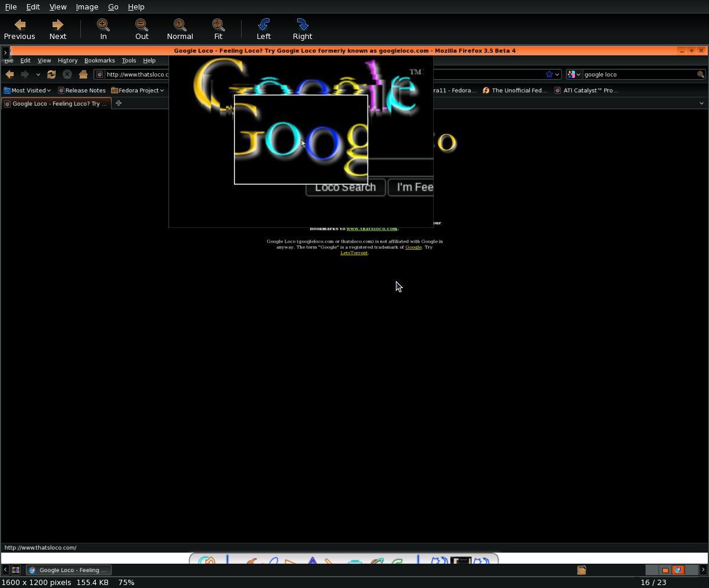Click the left panel hide arrow

point(5,570)
